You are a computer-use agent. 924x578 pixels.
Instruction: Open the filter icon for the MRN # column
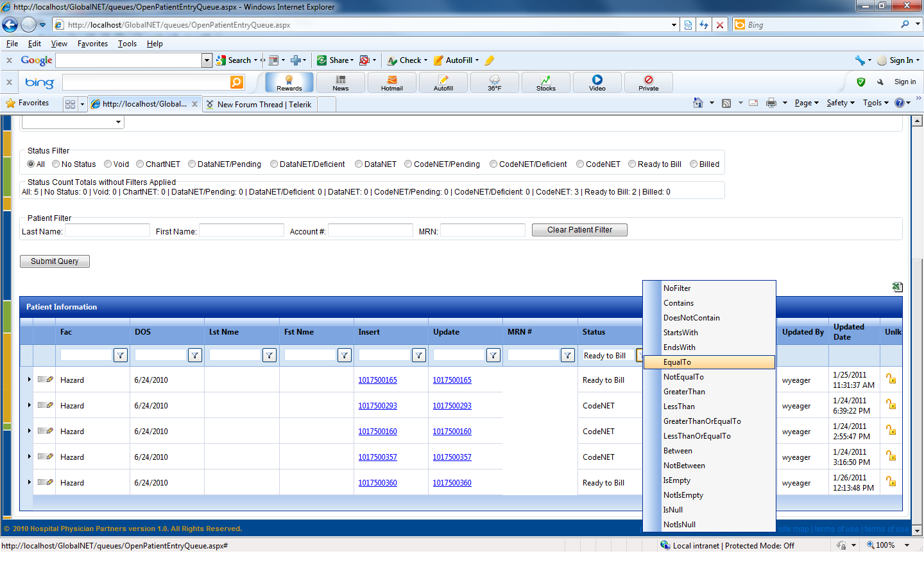567,355
